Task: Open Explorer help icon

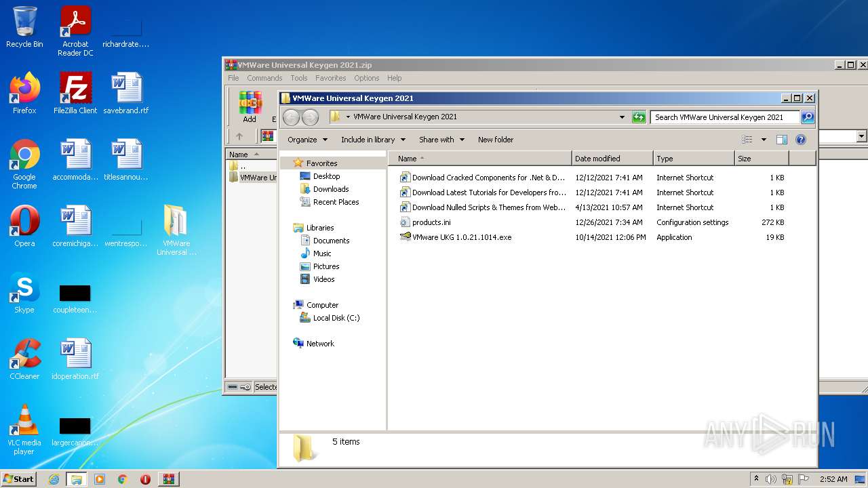Action: [801, 140]
